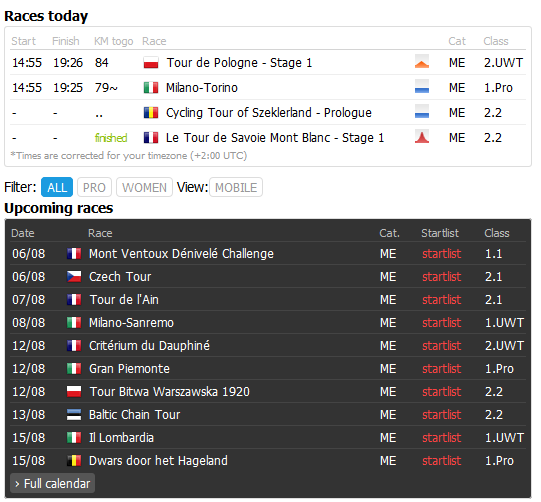Open Milano-Sanremo startlist
This screenshot has height=502, width=541.
441,323
